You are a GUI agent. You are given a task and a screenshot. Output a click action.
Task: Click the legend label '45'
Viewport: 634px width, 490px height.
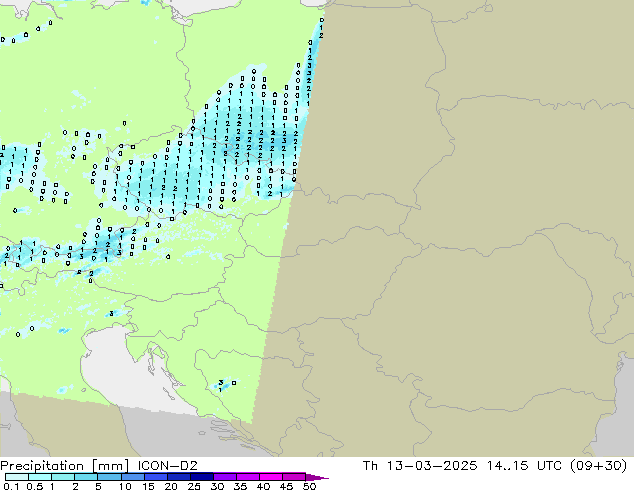pyautogui.click(x=286, y=486)
